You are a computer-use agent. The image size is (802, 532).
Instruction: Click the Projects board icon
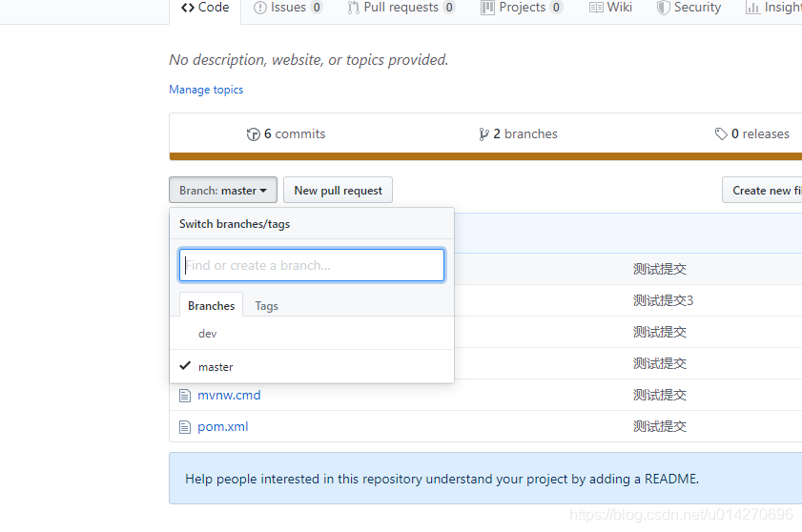(487, 8)
